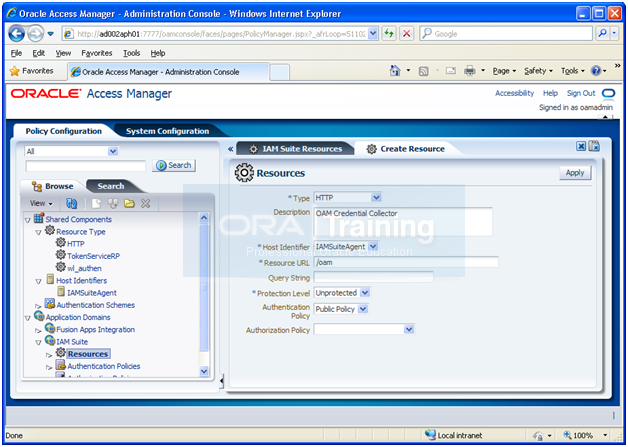The height and width of the screenshot is (447, 628).
Task: Collapse the left pane with double chevron
Action: tap(230, 149)
